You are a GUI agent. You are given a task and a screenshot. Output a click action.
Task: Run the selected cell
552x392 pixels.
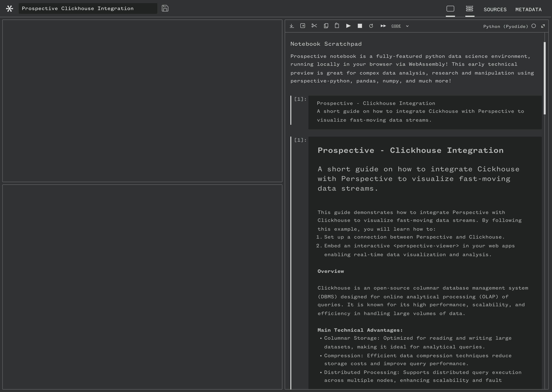(348, 26)
